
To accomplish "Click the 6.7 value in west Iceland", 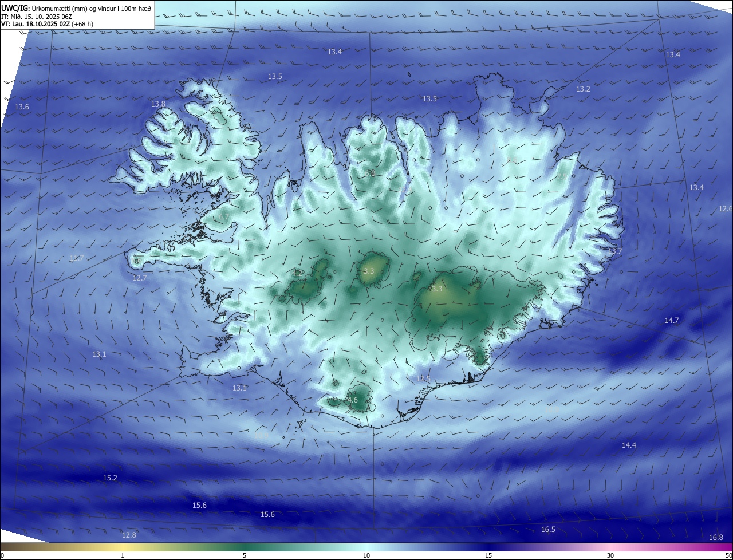I will click(224, 217).
